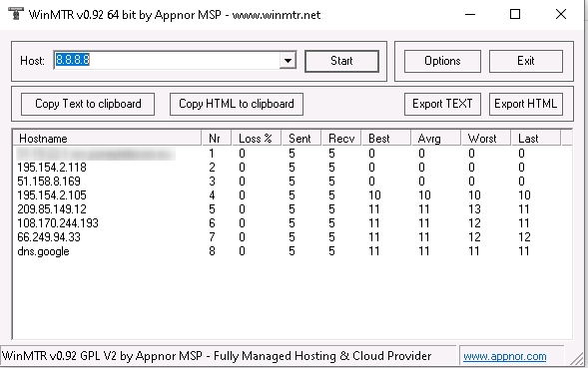The width and height of the screenshot is (588, 368).
Task: Click the Worst column header
Action: pos(485,139)
